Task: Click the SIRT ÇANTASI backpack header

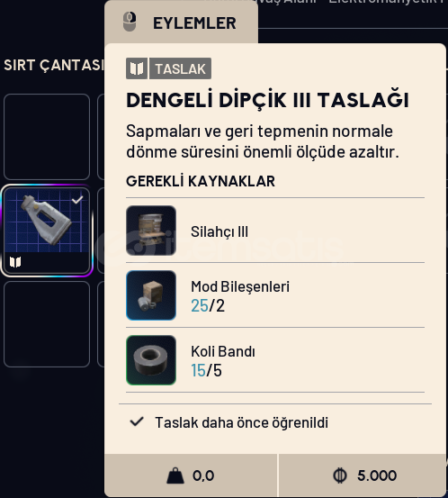Action: pos(54,66)
